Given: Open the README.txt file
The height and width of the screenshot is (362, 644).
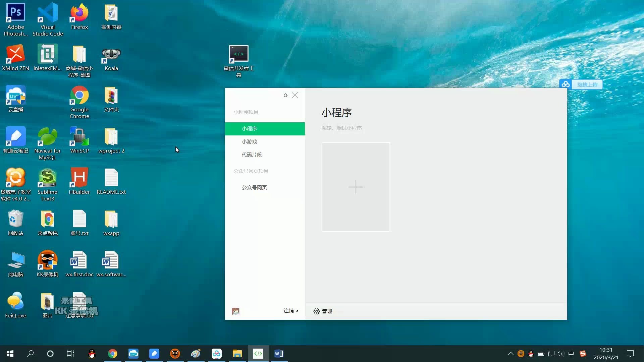Looking at the screenshot, I should point(111,182).
